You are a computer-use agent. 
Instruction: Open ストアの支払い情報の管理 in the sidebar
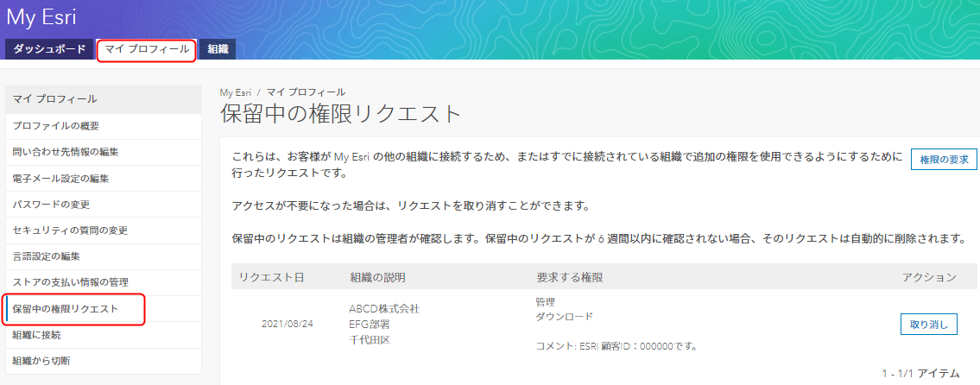tap(103, 282)
